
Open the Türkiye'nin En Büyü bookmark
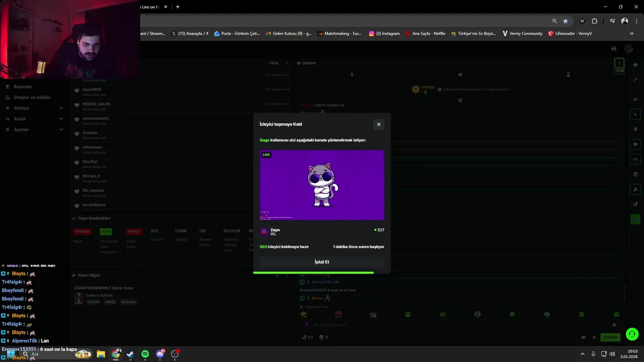point(473,34)
